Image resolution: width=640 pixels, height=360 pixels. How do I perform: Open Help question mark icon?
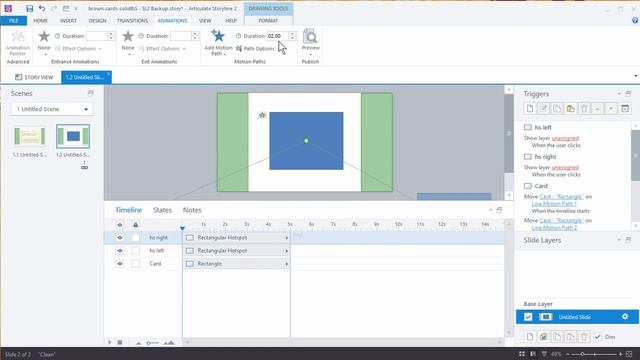635,20
